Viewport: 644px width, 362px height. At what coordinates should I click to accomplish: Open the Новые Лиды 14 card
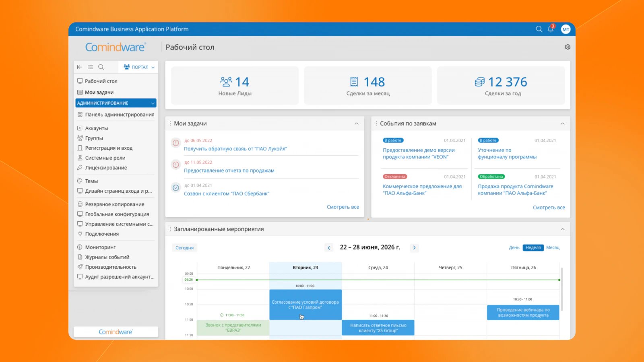tap(235, 85)
